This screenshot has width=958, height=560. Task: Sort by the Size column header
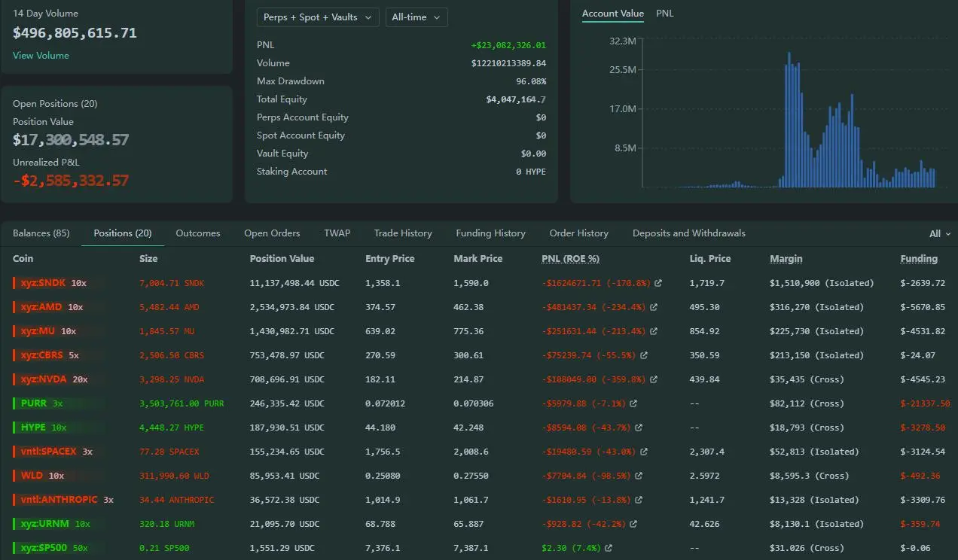click(x=148, y=258)
